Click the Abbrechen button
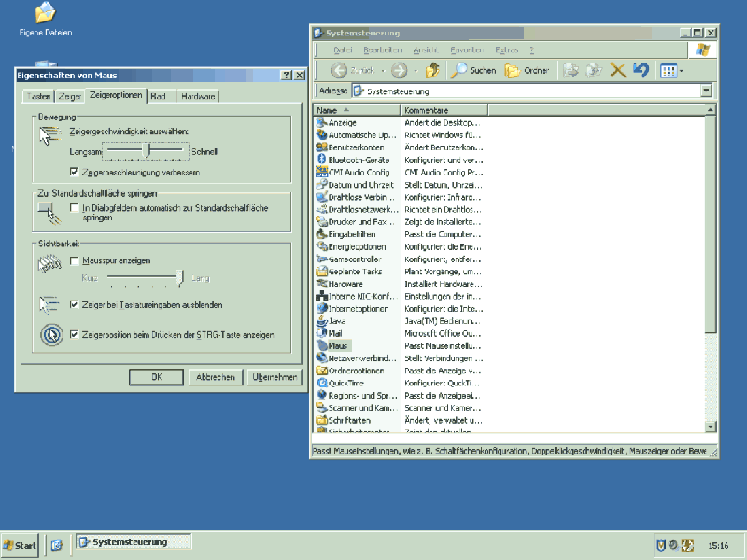The image size is (747, 560). 216,377
